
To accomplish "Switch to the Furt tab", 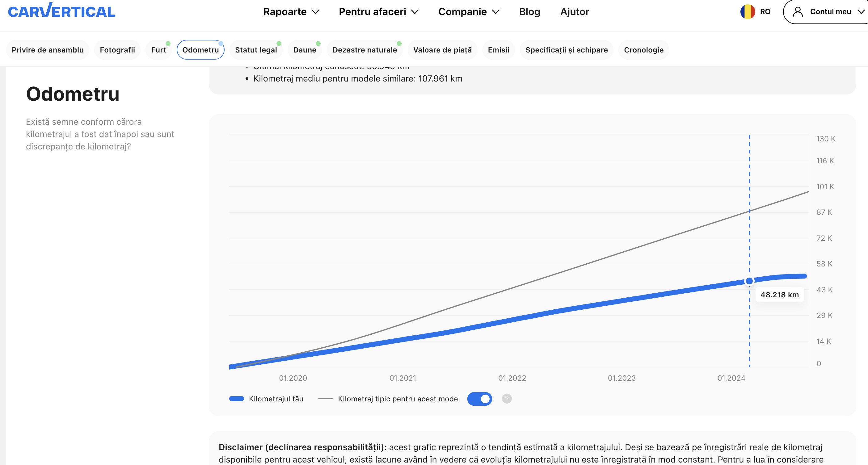I will click(x=158, y=50).
